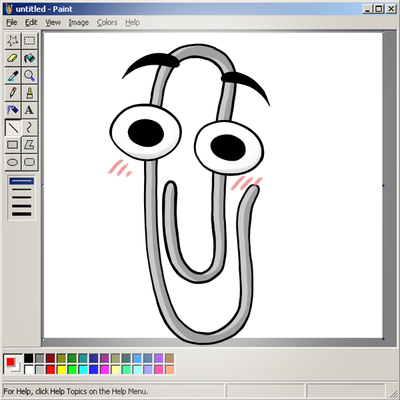Pick the tan brown palette swatch
The image size is (400, 400).
pos(169,359)
